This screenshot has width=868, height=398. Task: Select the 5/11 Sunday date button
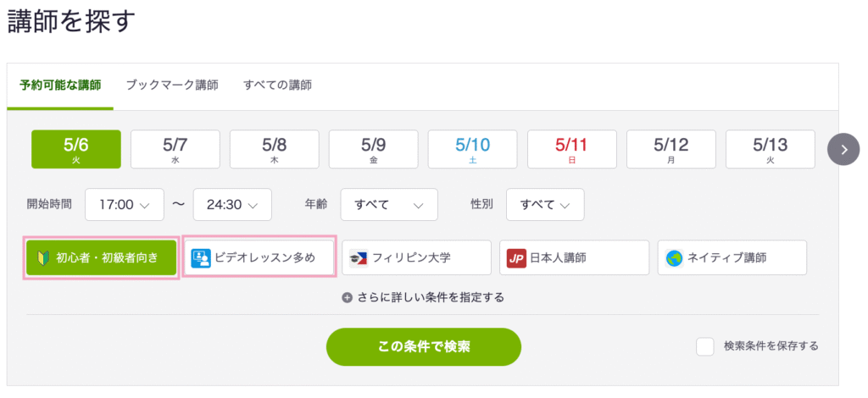tap(572, 149)
